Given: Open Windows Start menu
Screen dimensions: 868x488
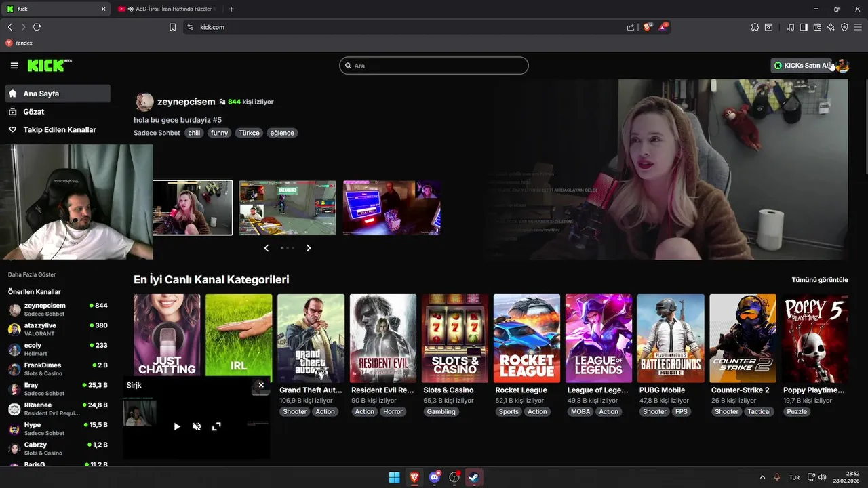Looking at the screenshot, I should (394, 477).
